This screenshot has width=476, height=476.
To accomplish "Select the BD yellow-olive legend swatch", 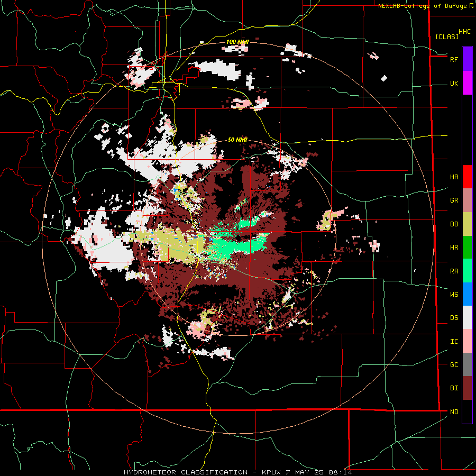I will [467, 224].
